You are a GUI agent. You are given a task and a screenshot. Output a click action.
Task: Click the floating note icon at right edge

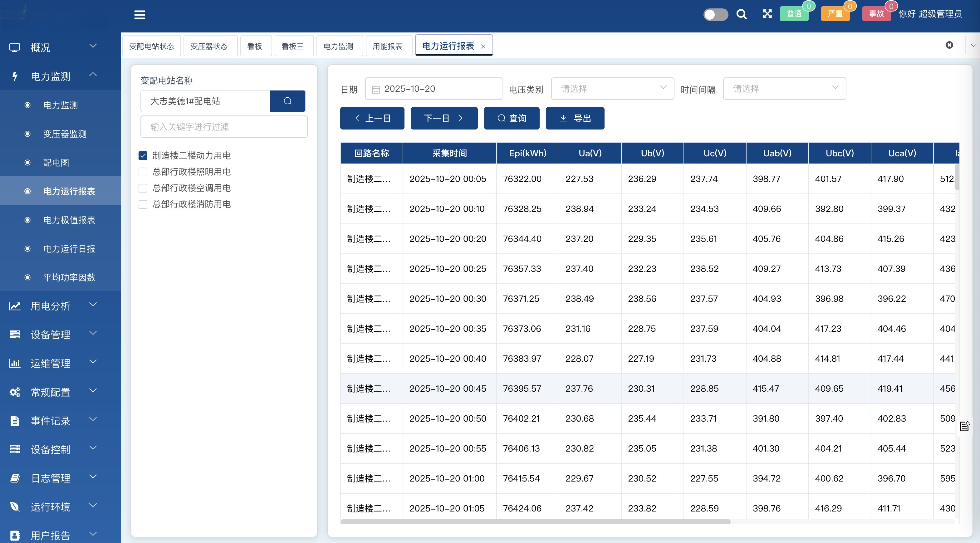coord(964,426)
